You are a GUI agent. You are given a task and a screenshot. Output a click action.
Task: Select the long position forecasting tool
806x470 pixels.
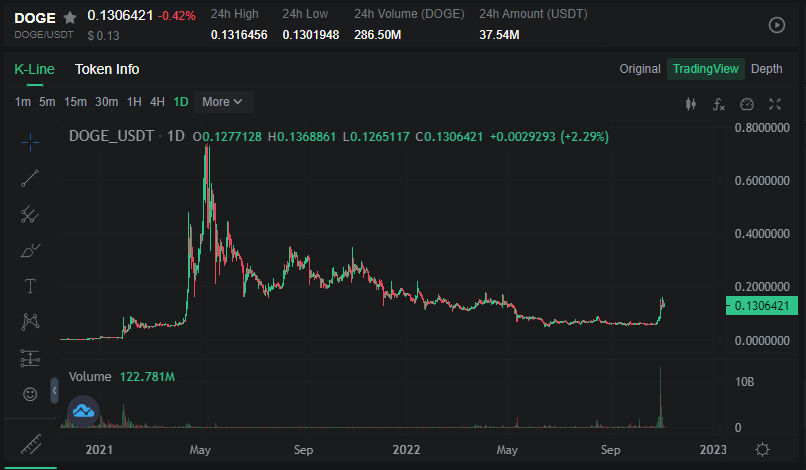pyautogui.click(x=30, y=358)
